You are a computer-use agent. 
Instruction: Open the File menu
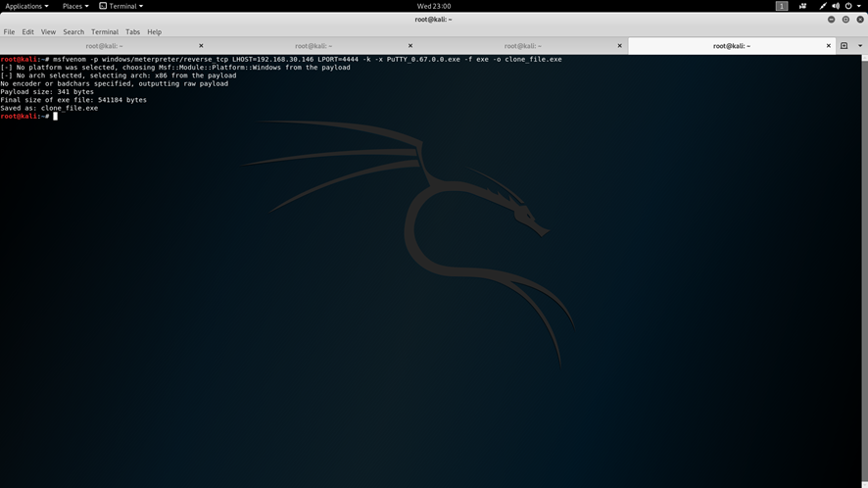pos(9,32)
